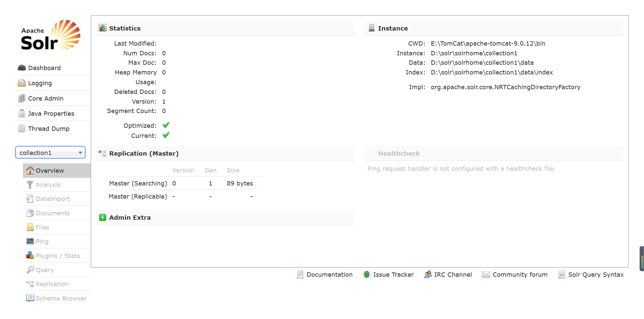644x319 pixels.
Task: Click the Master (Searching) row label
Action: coord(138,183)
